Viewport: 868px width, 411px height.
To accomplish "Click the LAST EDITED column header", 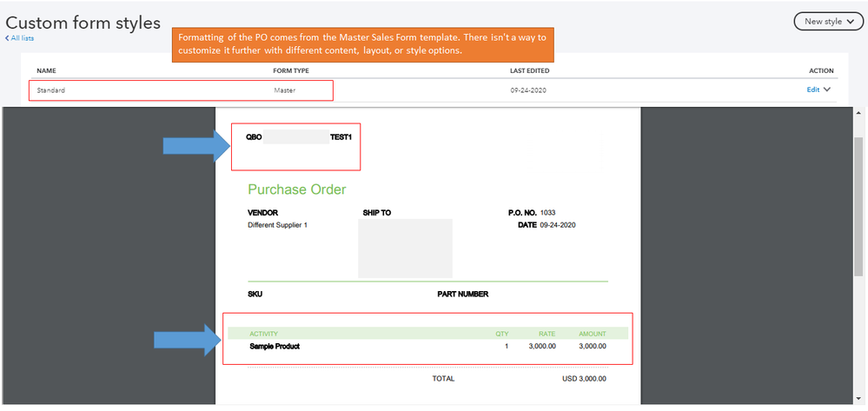I will 529,71.
